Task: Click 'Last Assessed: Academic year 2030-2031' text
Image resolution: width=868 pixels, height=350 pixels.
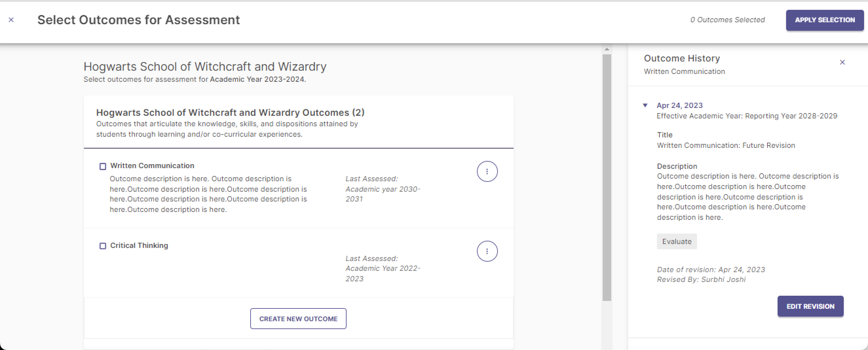Action: pos(383,189)
